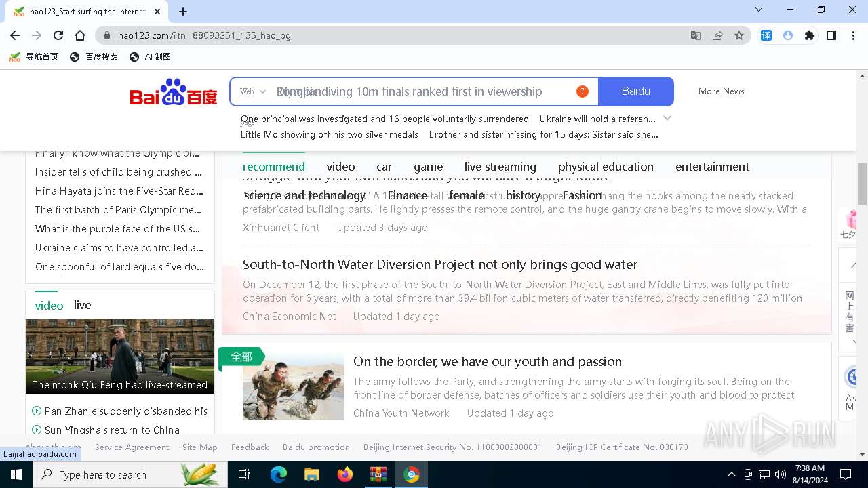Image resolution: width=868 pixels, height=488 pixels.
Task: Open the 导航首页 bookmark
Action: pos(35,57)
